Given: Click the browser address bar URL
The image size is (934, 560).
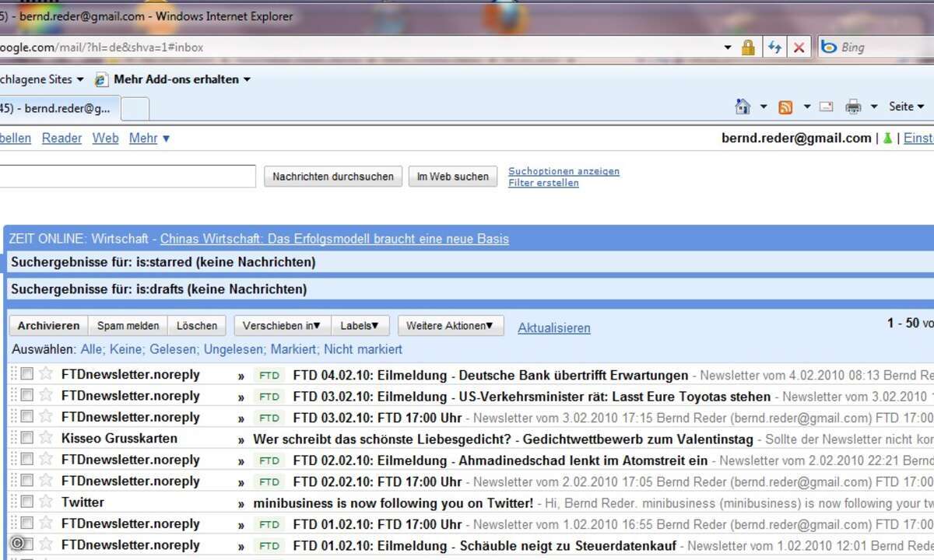Looking at the screenshot, I should pos(101,47).
